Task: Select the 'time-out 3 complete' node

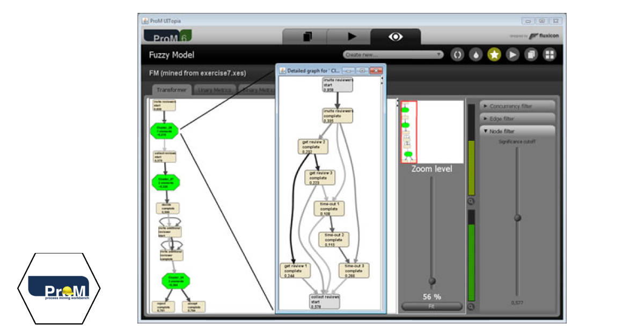Action: point(354,270)
